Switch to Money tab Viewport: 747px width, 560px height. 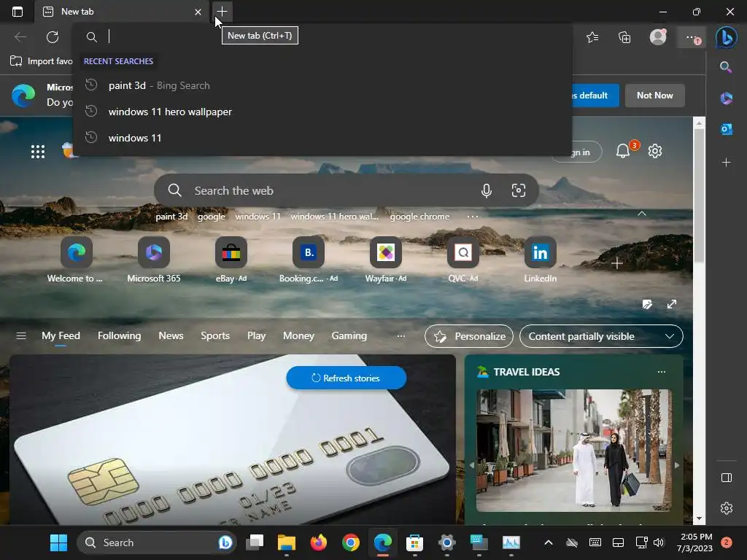click(x=298, y=335)
